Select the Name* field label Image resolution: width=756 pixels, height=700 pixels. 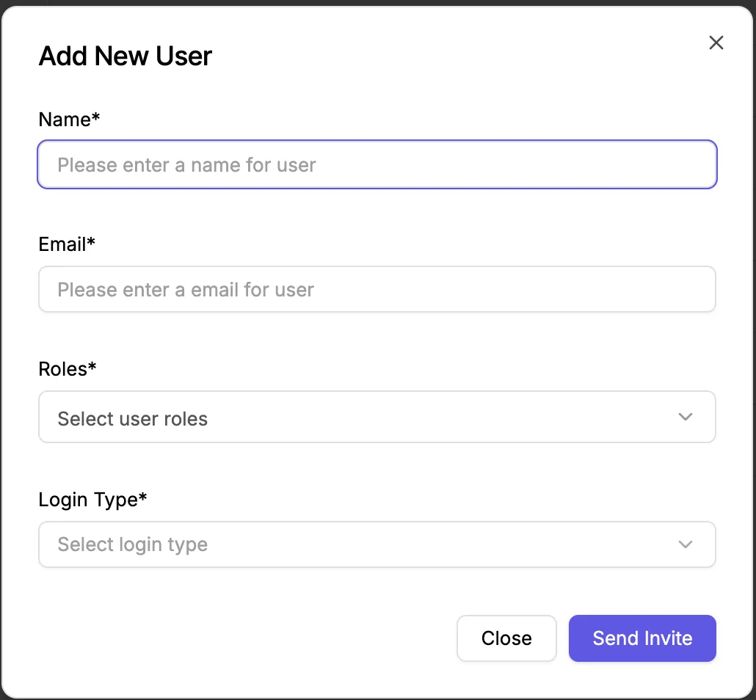(x=69, y=119)
